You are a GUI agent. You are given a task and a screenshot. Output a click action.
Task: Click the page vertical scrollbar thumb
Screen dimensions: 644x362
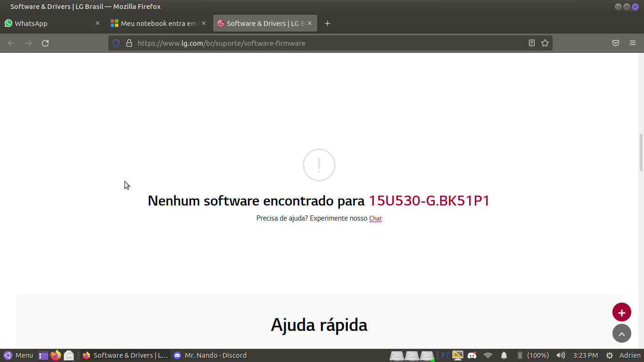(641, 152)
